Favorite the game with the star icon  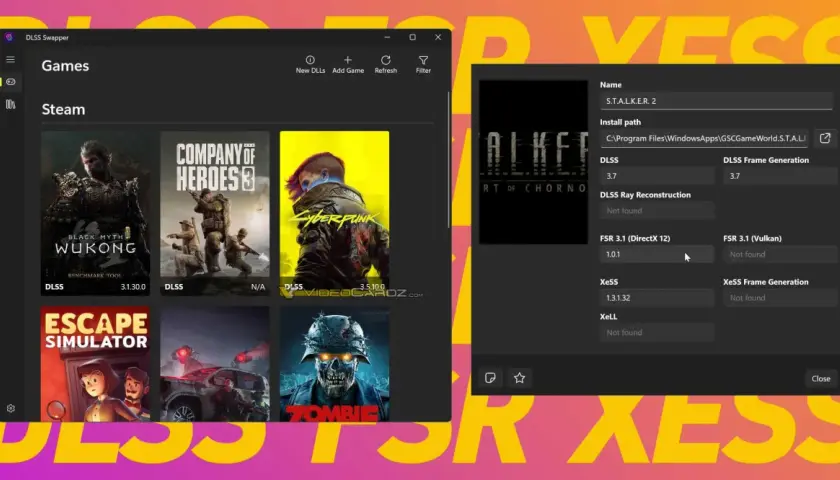coord(519,378)
